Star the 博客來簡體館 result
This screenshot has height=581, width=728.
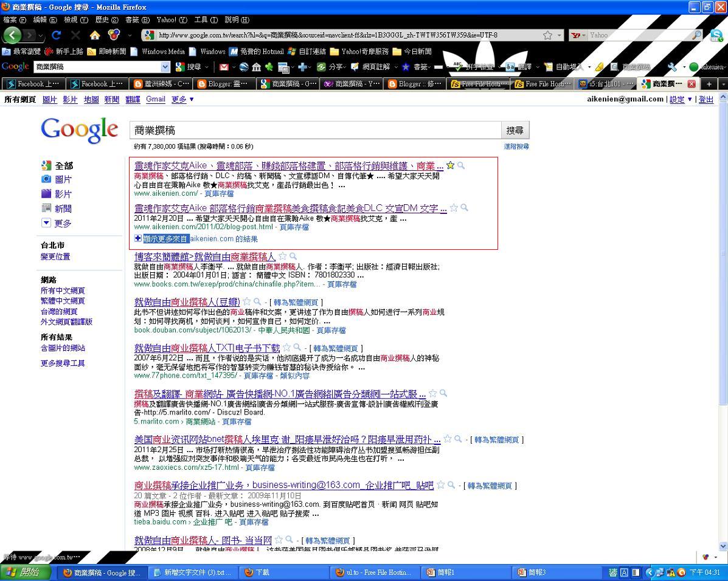282,256
